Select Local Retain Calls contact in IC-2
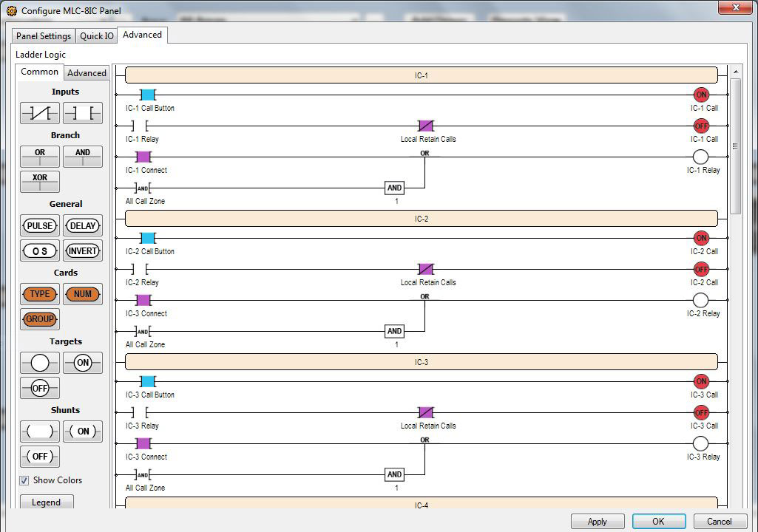758x532 pixels. pyautogui.click(x=425, y=269)
